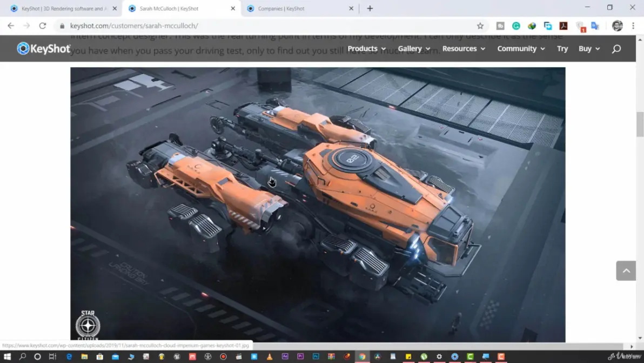Click the blue window-arrow extension icon
644x363 pixels.
(x=548, y=26)
